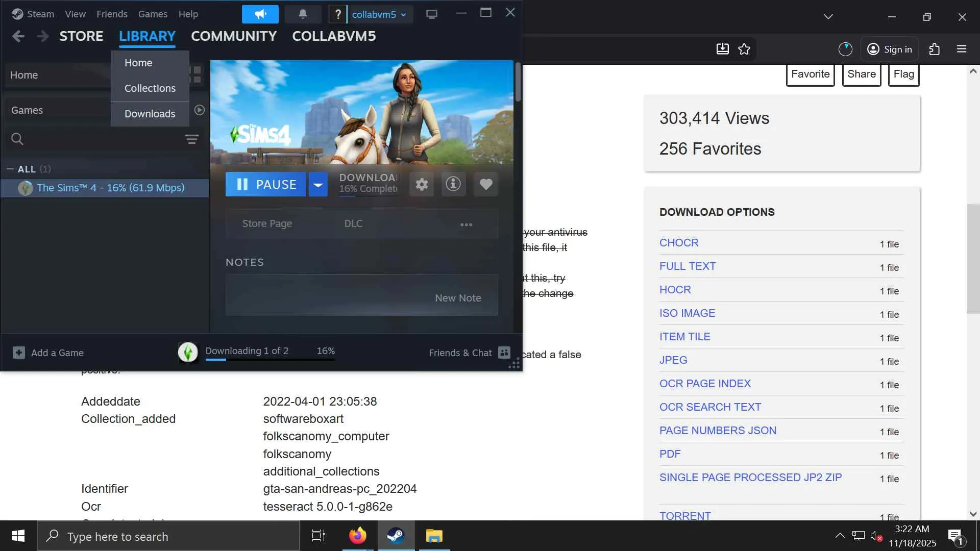Pause The Sims 4 download

click(x=266, y=184)
